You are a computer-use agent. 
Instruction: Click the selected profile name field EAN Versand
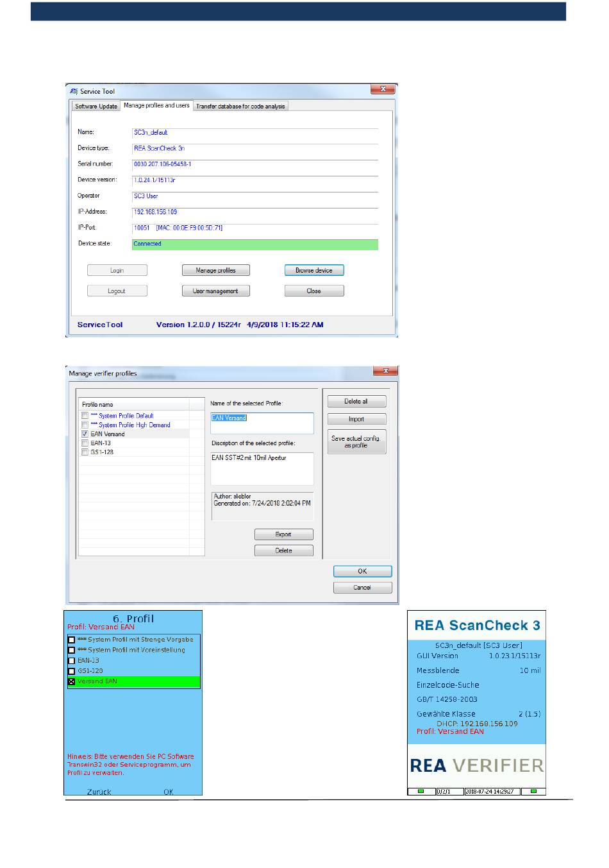click(262, 423)
